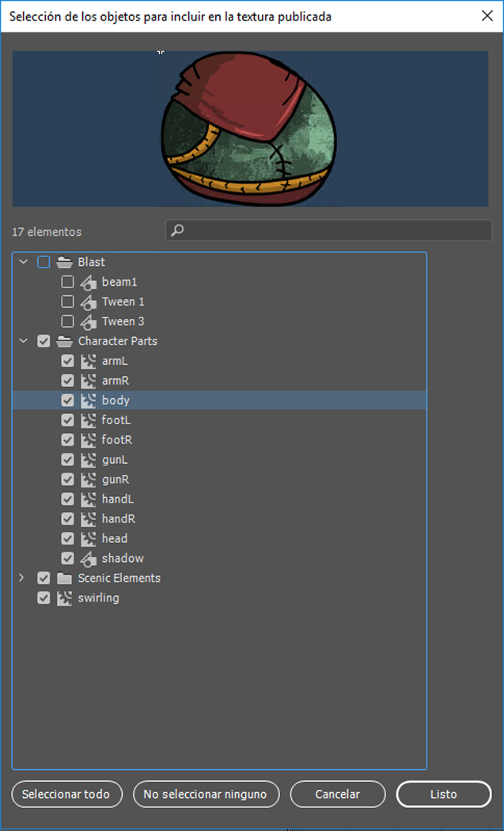Click the beam1 graphic symbol icon
The image size is (504, 831).
coord(88,282)
